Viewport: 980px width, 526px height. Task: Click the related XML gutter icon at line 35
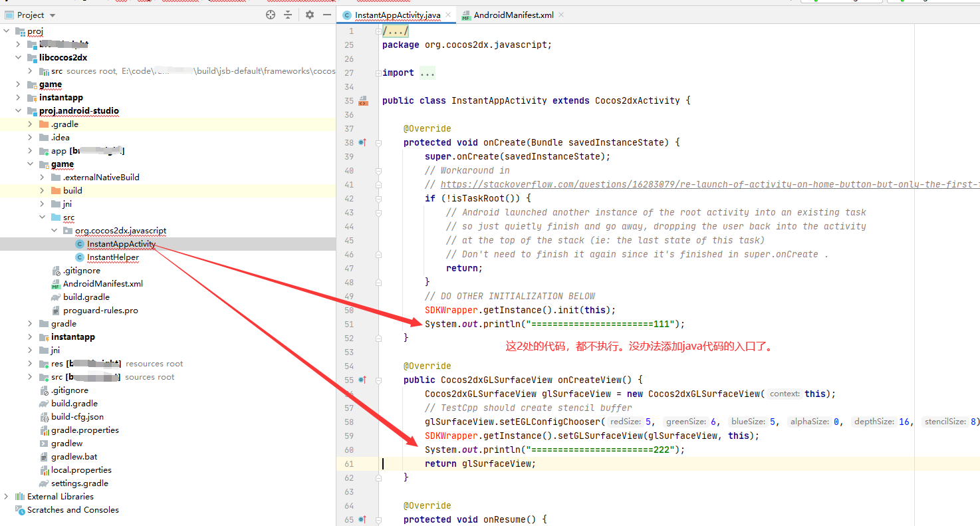[x=362, y=101]
